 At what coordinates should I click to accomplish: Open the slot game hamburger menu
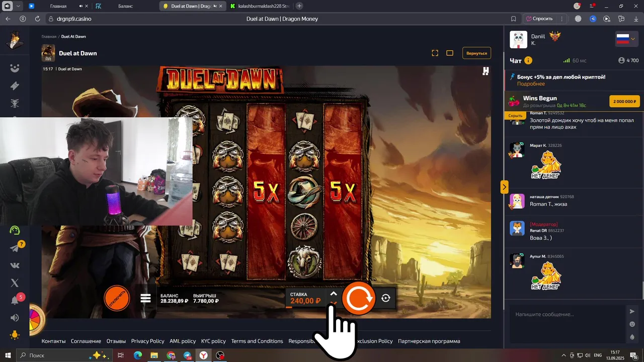(x=145, y=298)
